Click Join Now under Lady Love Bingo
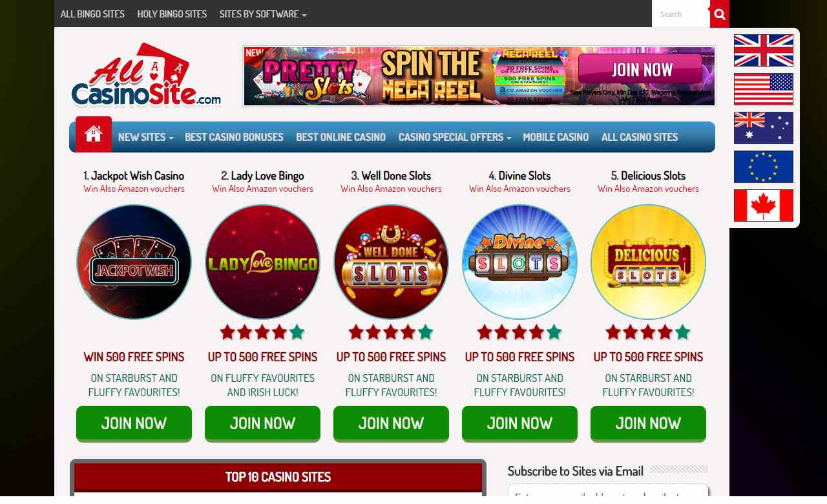Viewport: 827px width, 504px height. [x=262, y=423]
